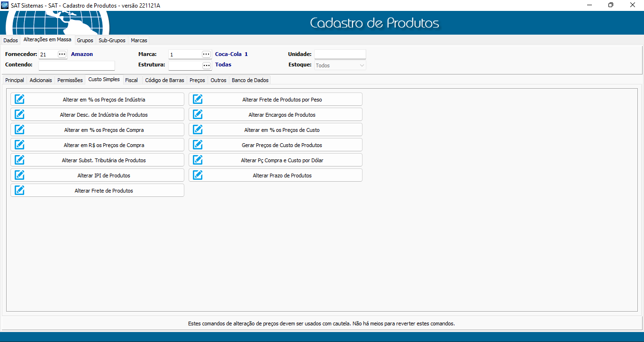This screenshot has width=644, height=342.
Task: Open Fornecedor lookup with ellipsis button
Action: (x=62, y=54)
